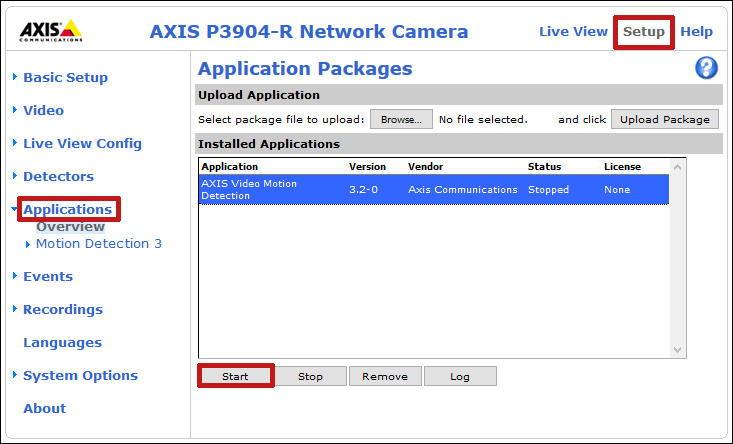Open the Setup tab
Viewport: 733px width, 444px height.
643,31
